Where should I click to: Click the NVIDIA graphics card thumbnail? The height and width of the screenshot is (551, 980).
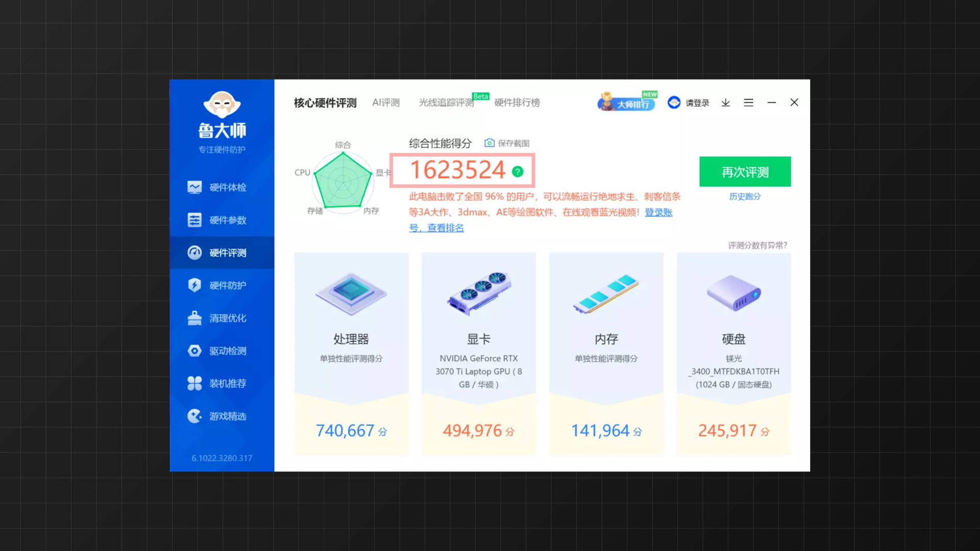478,293
